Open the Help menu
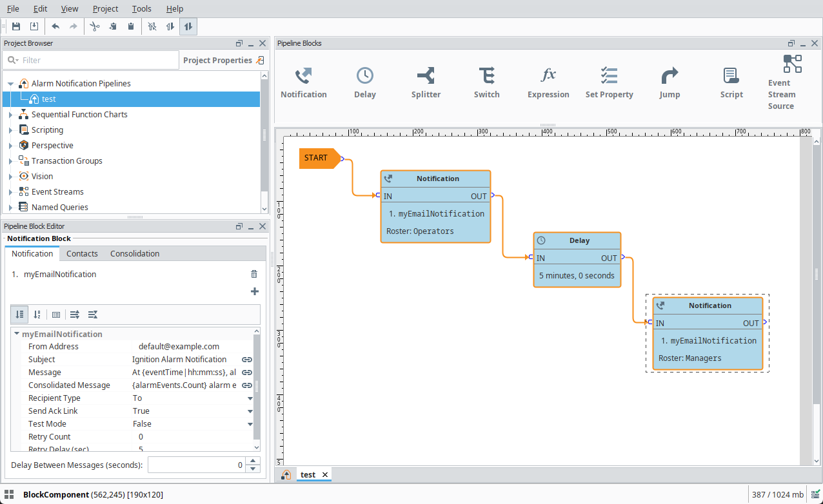This screenshot has width=823, height=504. pyautogui.click(x=175, y=8)
